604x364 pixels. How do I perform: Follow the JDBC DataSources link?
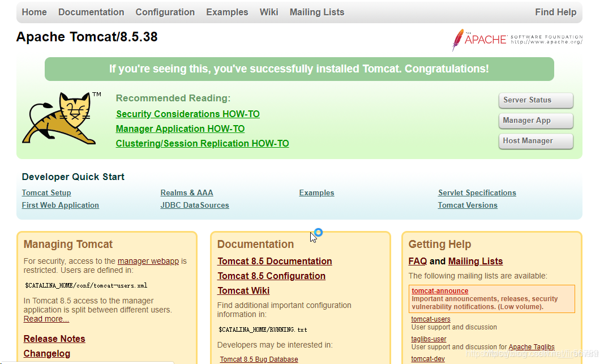click(x=195, y=205)
